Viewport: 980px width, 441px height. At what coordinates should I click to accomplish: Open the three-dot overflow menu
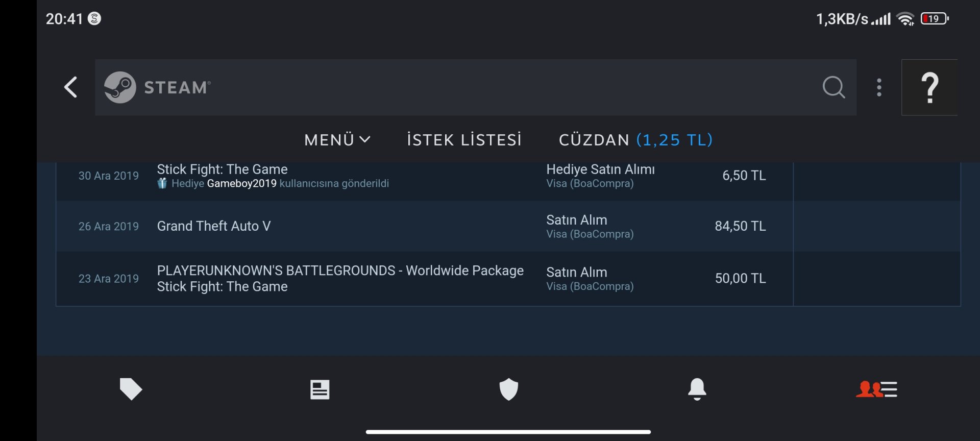[879, 87]
